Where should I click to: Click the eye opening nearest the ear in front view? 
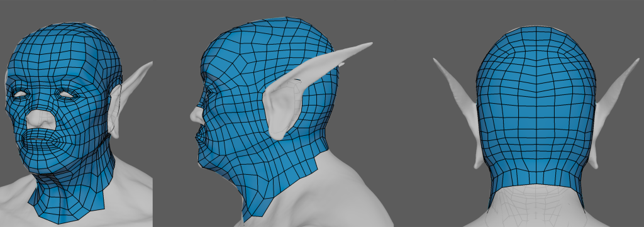point(66,95)
